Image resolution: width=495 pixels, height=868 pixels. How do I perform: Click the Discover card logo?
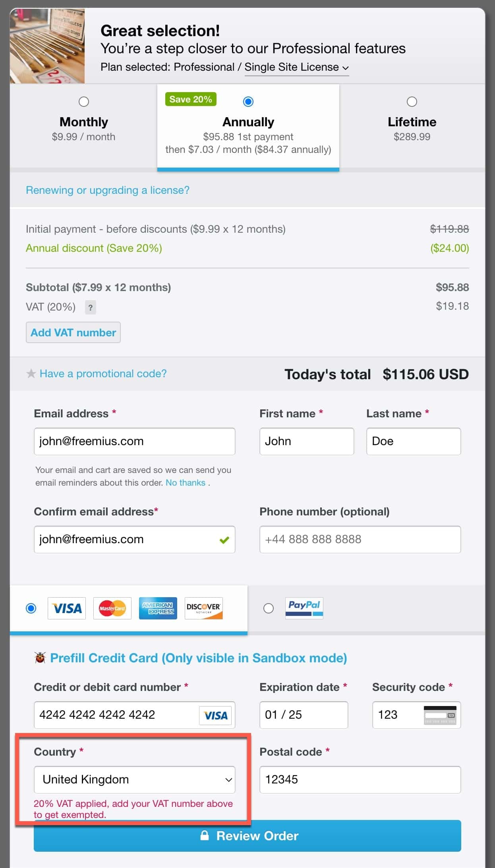(x=204, y=608)
